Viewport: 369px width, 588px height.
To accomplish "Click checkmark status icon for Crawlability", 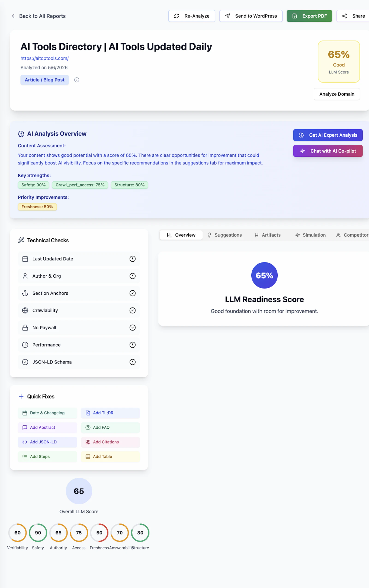I will click(x=133, y=310).
